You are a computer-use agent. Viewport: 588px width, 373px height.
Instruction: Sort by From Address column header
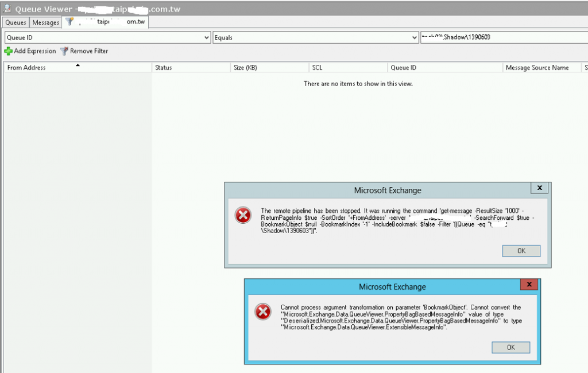point(78,68)
